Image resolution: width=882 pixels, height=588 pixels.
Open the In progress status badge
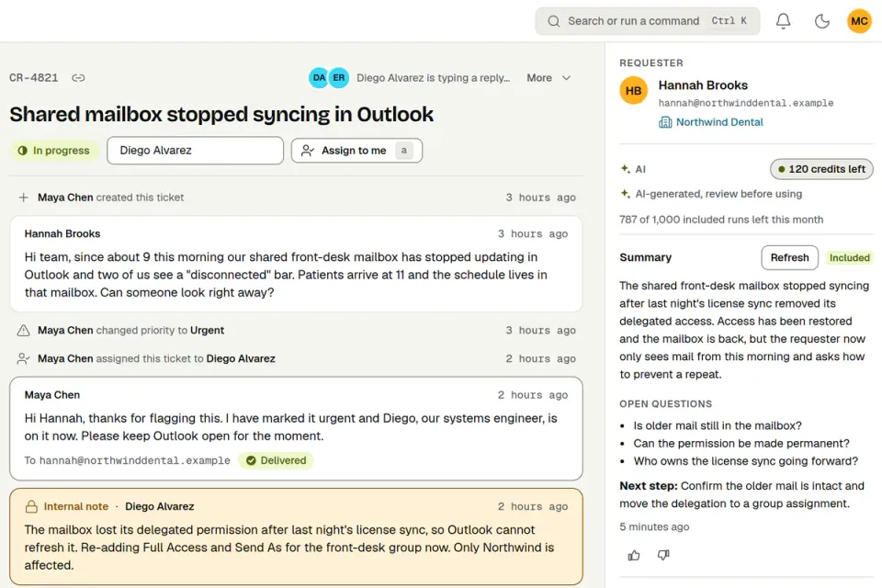54,151
